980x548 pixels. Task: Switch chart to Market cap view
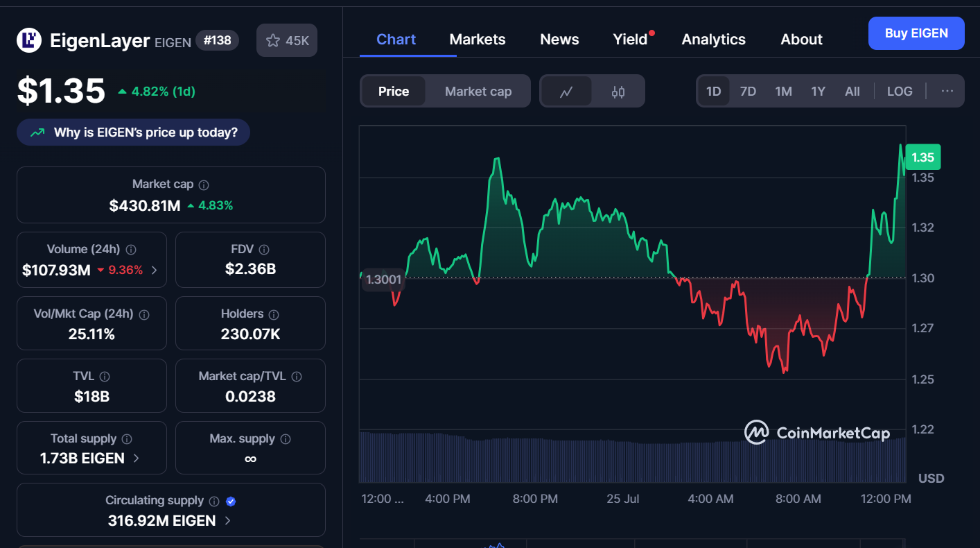478,92
